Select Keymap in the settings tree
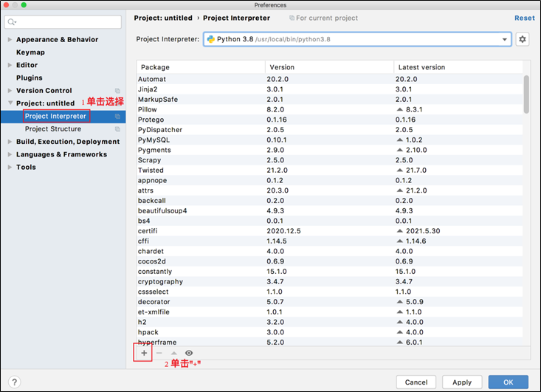541x392 pixels. (x=30, y=52)
